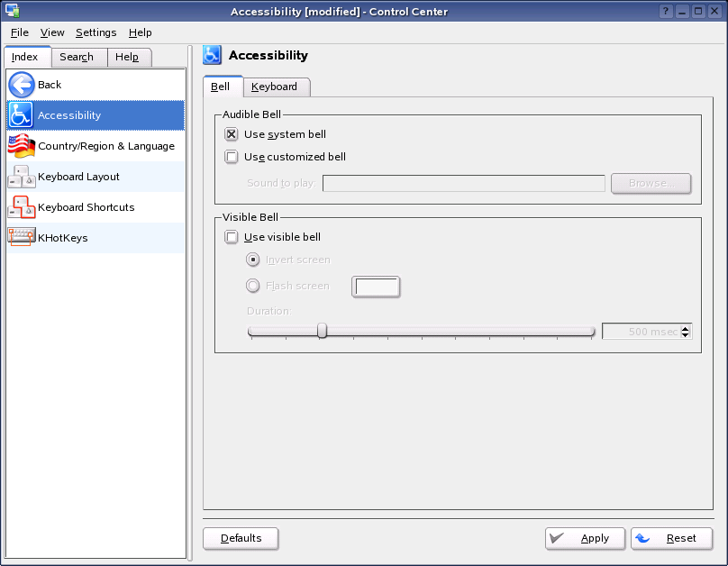
Task: Select the Back label in the index list
Action: [50, 85]
